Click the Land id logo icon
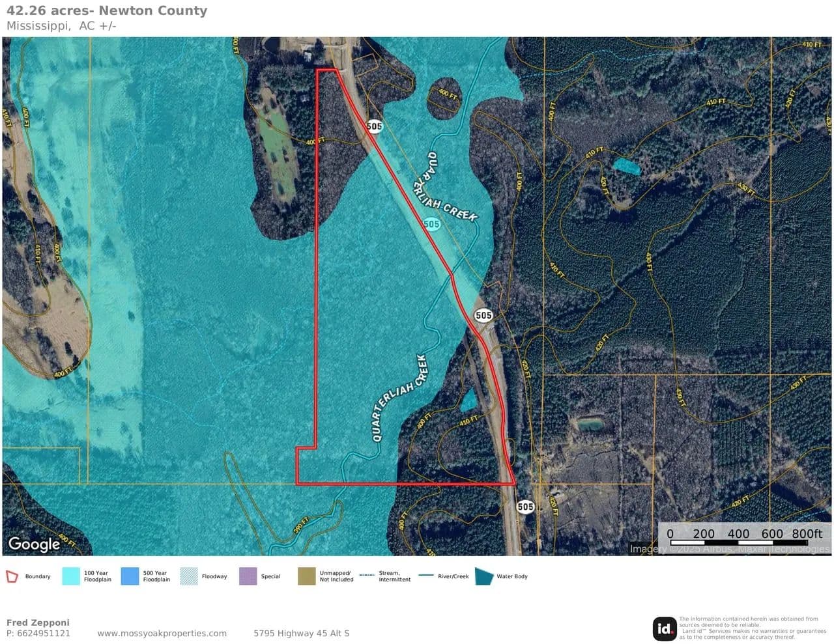The width and height of the screenshot is (834, 644). 665,628
